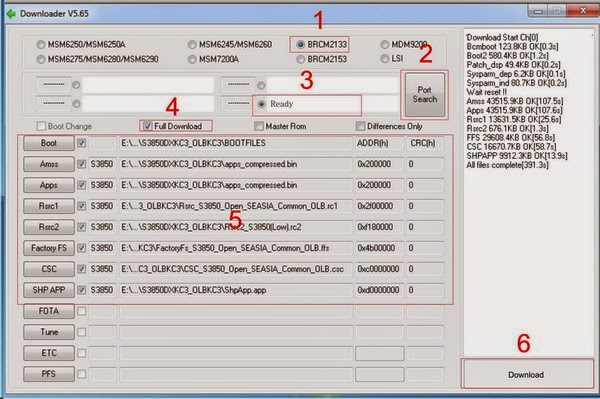Screen dimensions: 600x399
Task: Click the Boot file button
Action: [x=49, y=143]
